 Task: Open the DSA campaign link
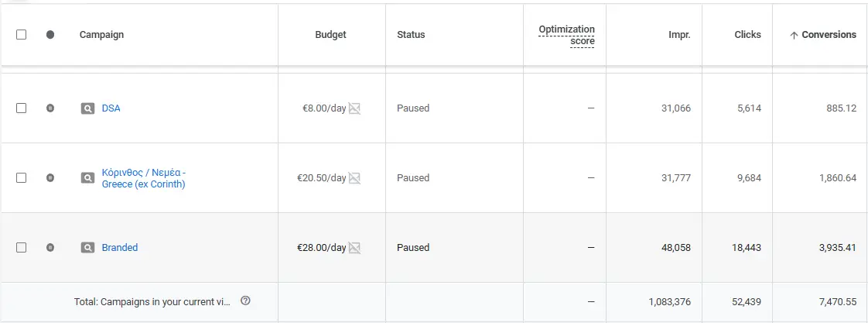111,108
